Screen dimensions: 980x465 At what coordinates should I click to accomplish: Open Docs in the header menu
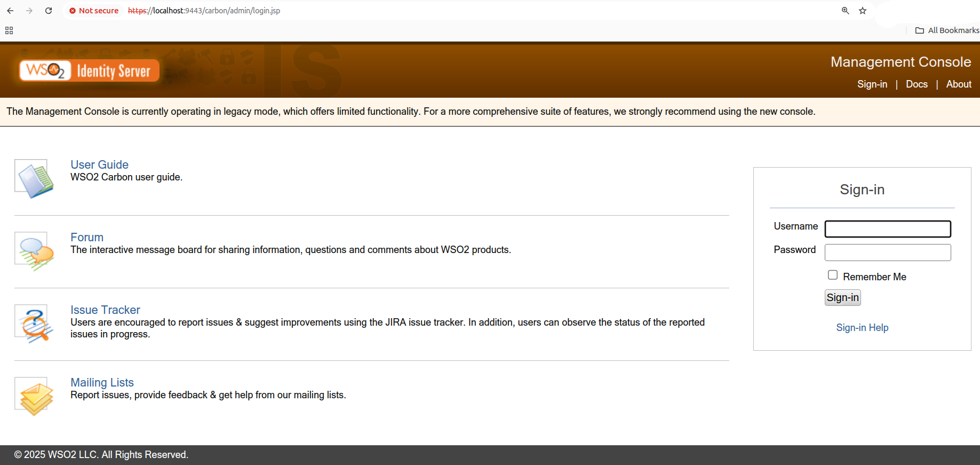pyautogui.click(x=917, y=84)
